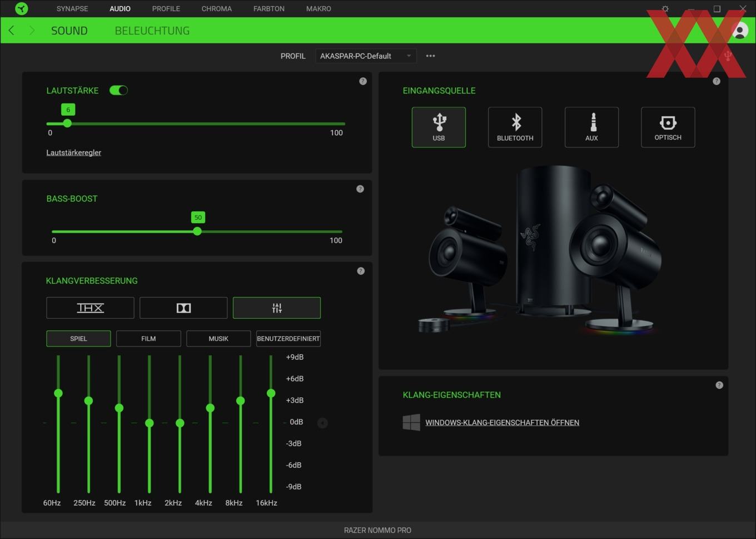Viewport: 756px width, 539px height.
Task: Click the 60Hz equalizer slider knob
Action: [58, 393]
